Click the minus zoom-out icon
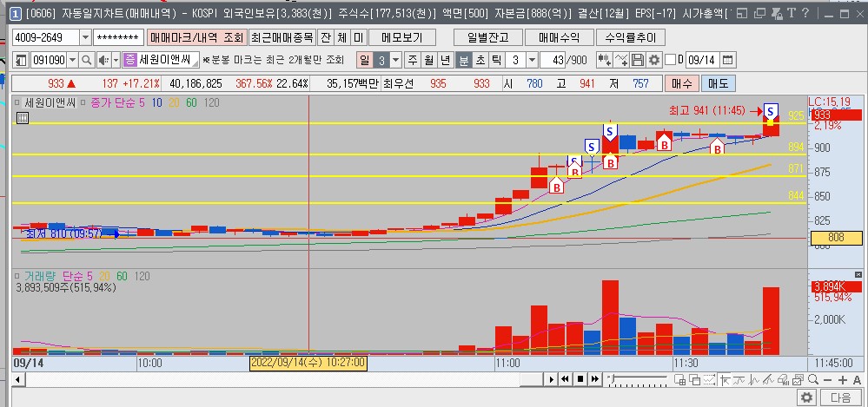Image resolution: width=868 pixels, height=407 pixels. click(827, 380)
